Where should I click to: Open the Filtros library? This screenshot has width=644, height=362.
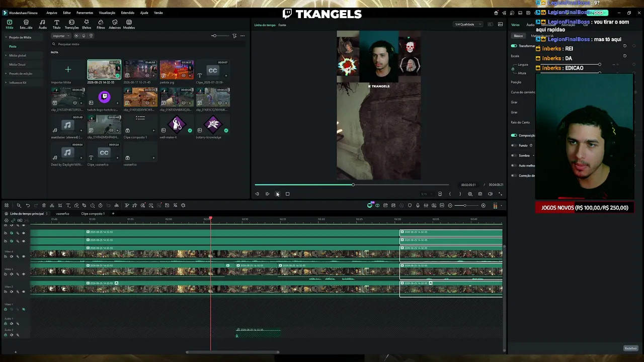click(101, 25)
